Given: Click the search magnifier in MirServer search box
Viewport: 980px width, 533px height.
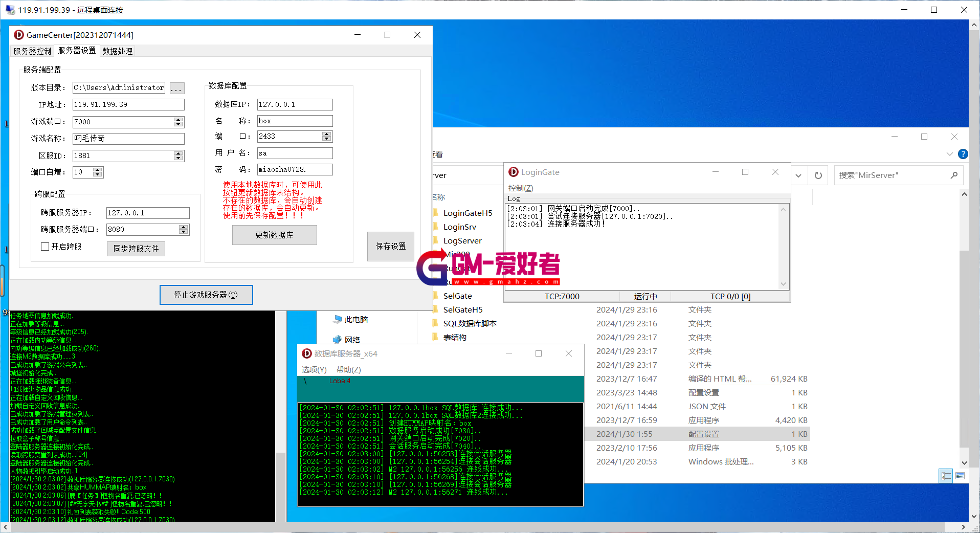Looking at the screenshot, I should 954,175.
